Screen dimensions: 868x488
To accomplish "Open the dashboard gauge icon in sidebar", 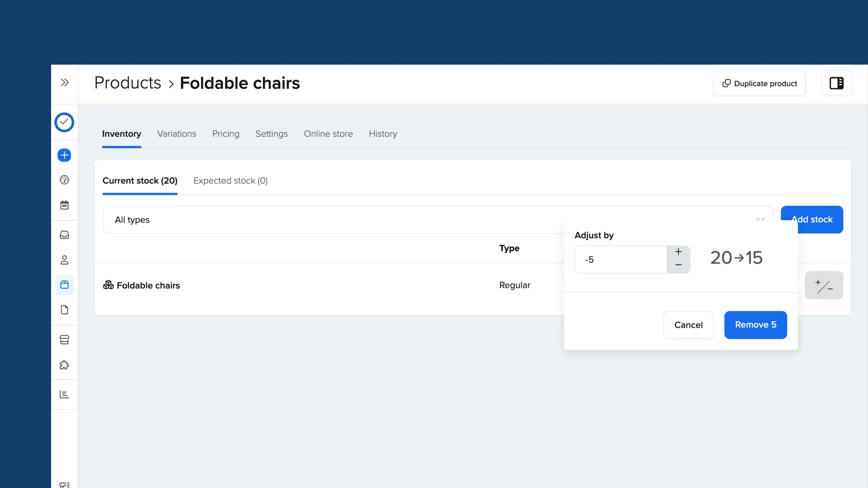I will click(x=64, y=180).
